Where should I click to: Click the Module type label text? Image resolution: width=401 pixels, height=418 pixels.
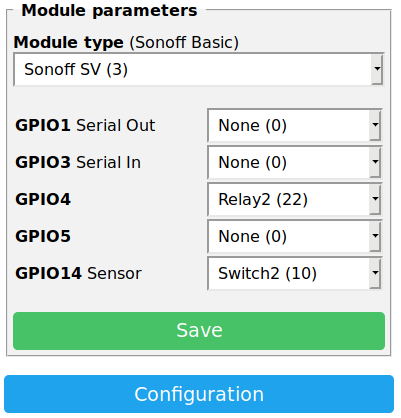tap(69, 43)
